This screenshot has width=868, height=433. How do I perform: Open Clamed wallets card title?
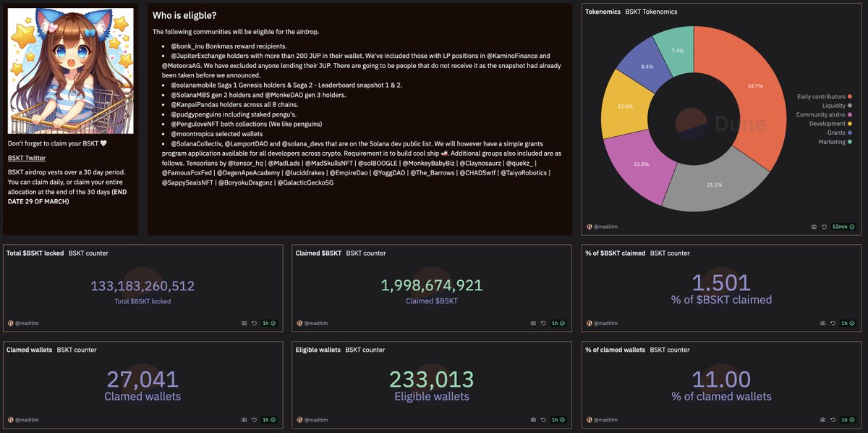tap(29, 350)
